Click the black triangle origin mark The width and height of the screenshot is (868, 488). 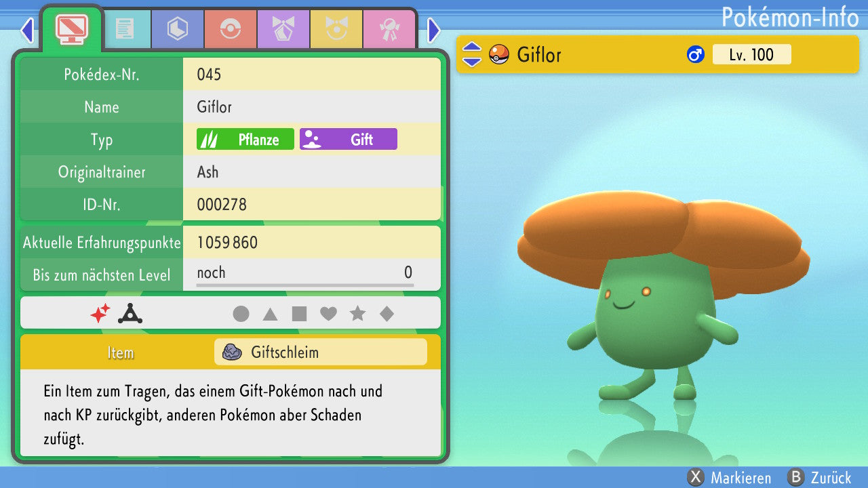(130, 313)
